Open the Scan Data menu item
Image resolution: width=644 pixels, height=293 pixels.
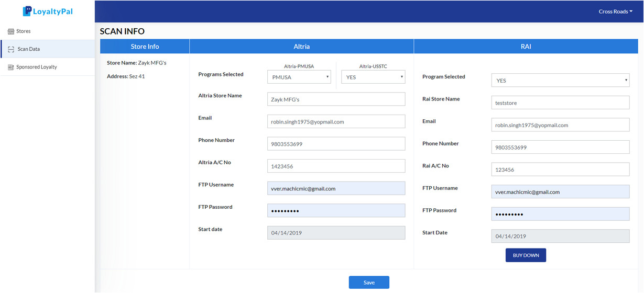(x=47, y=49)
